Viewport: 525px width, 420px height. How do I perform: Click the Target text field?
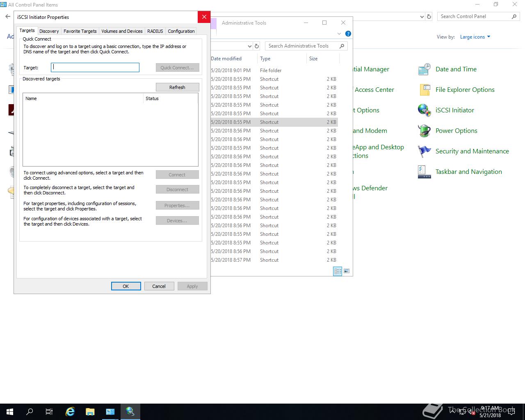[x=95, y=67]
